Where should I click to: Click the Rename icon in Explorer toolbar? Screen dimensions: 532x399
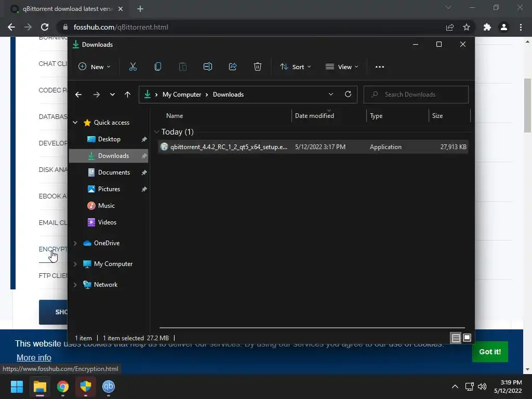point(208,67)
